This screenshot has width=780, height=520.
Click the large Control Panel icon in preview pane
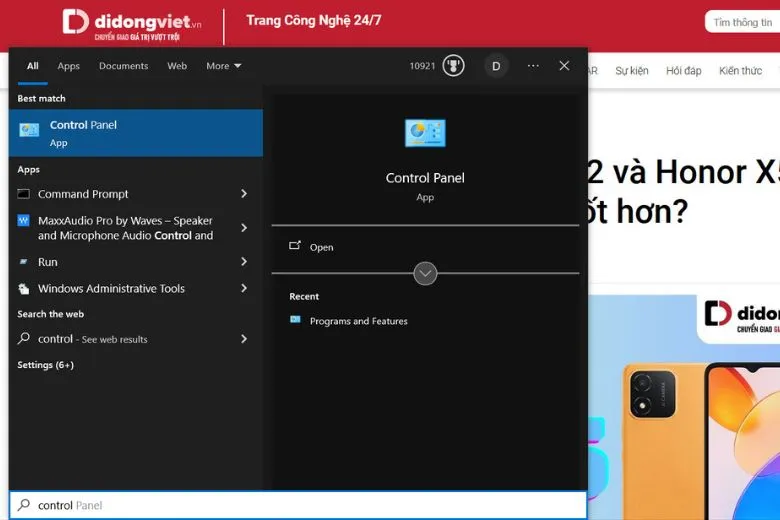(425, 133)
